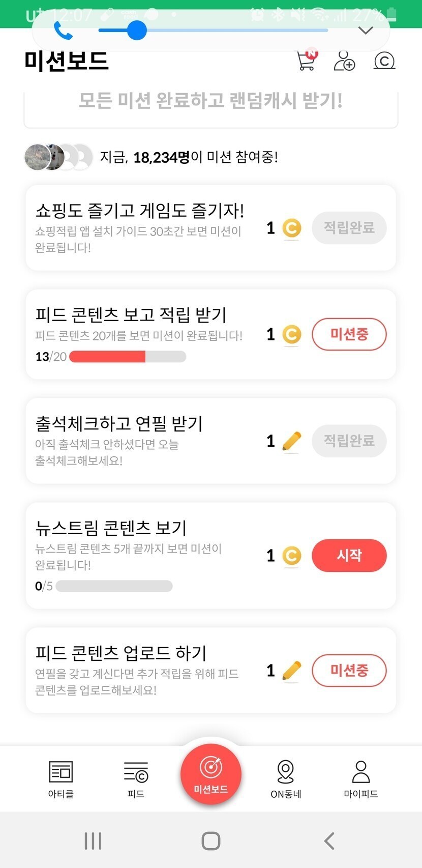Open the ON동네 tab
Image resolution: width=422 pixels, height=868 pixels.
point(286,779)
